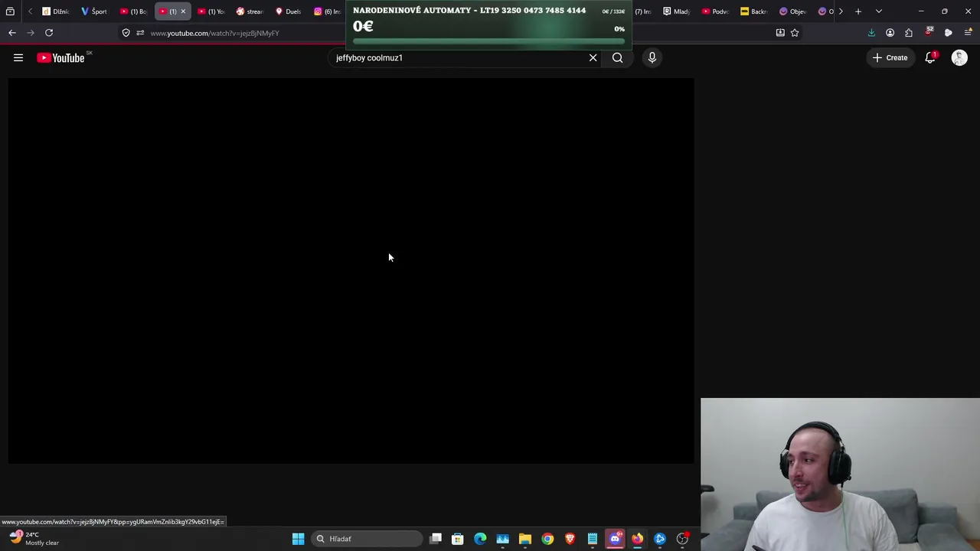Switch to the stream tab
The image size is (980, 551).
click(x=250, y=11)
